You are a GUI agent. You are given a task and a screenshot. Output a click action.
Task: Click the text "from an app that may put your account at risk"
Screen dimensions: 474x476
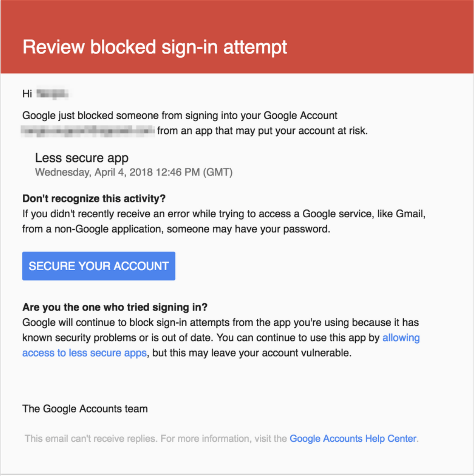coord(262,131)
